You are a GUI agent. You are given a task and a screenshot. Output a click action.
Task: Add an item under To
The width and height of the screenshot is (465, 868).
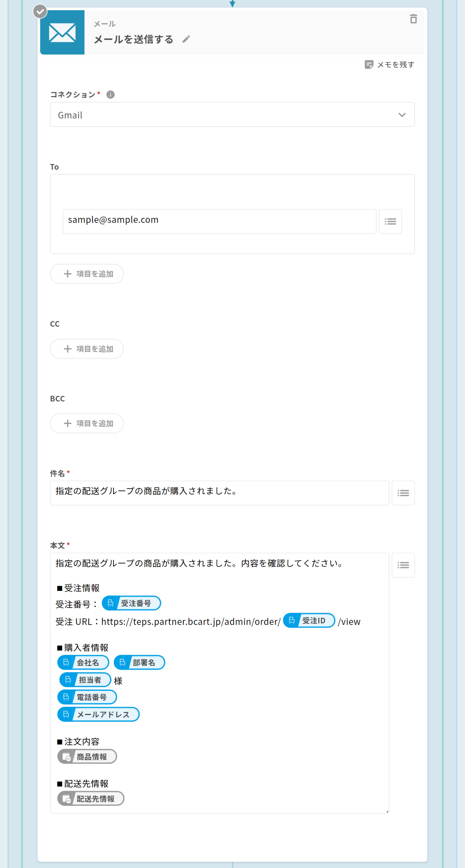pyautogui.click(x=87, y=274)
